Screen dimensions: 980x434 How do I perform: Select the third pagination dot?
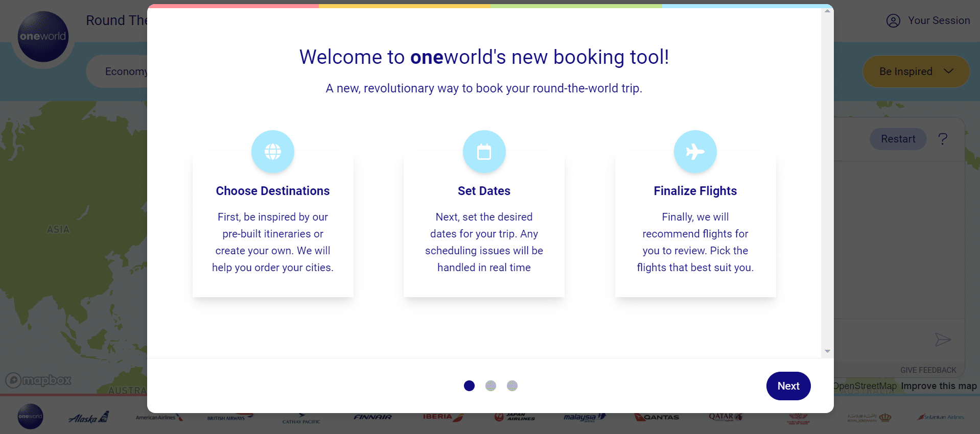(x=512, y=386)
